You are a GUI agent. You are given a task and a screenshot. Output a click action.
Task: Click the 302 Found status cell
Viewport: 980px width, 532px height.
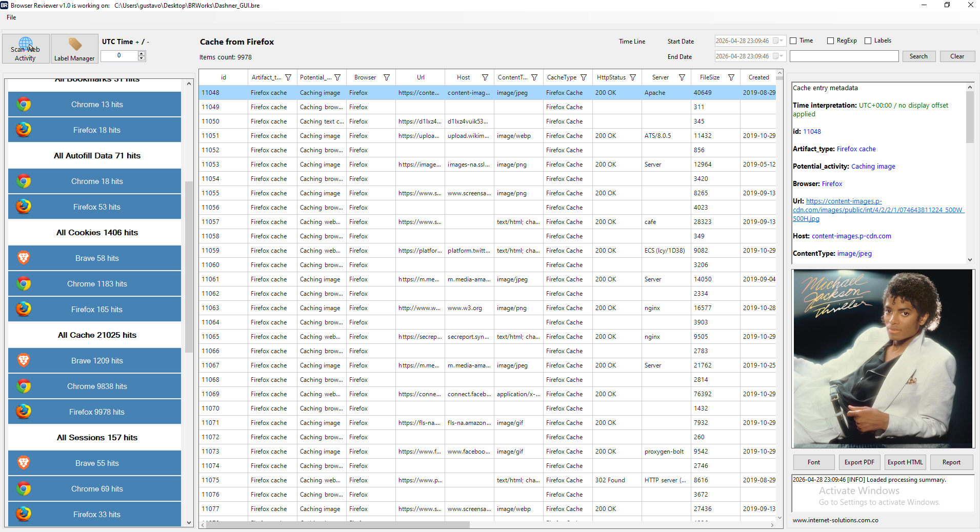tap(617, 480)
